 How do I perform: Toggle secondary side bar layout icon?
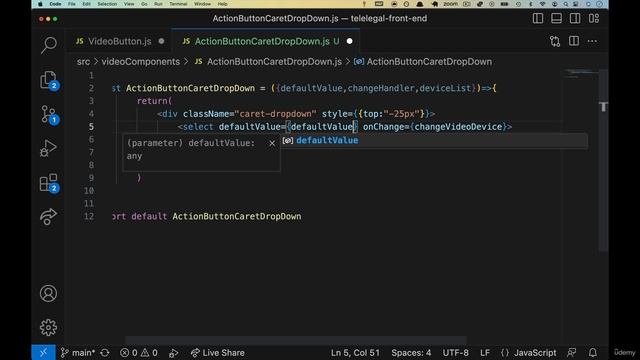pyautogui.click(x=575, y=18)
